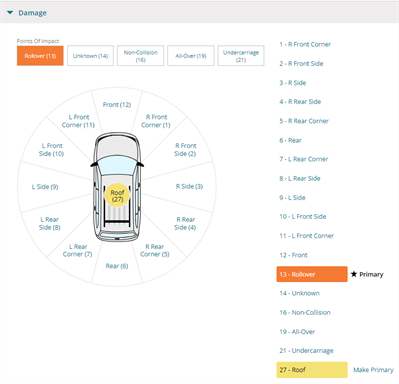Image resolution: width=399 pixels, height=384 pixels.
Task: Select the L Rear Side (8) segment
Action: pos(50,223)
